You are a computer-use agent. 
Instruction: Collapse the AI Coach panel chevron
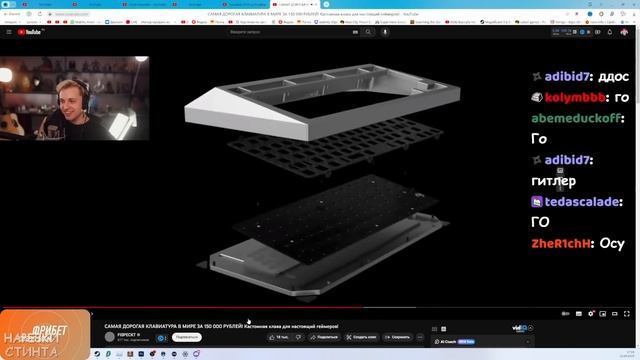[528, 342]
